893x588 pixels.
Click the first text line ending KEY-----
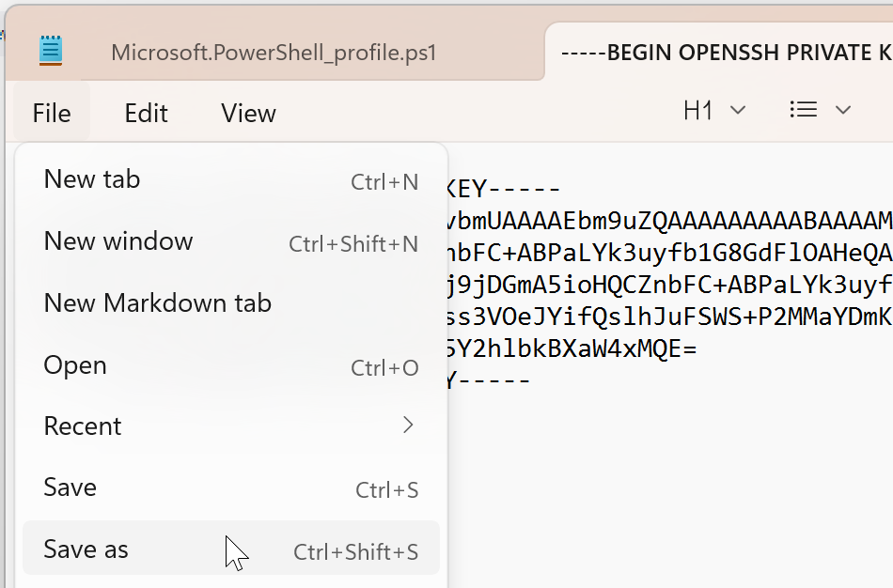click(x=505, y=189)
